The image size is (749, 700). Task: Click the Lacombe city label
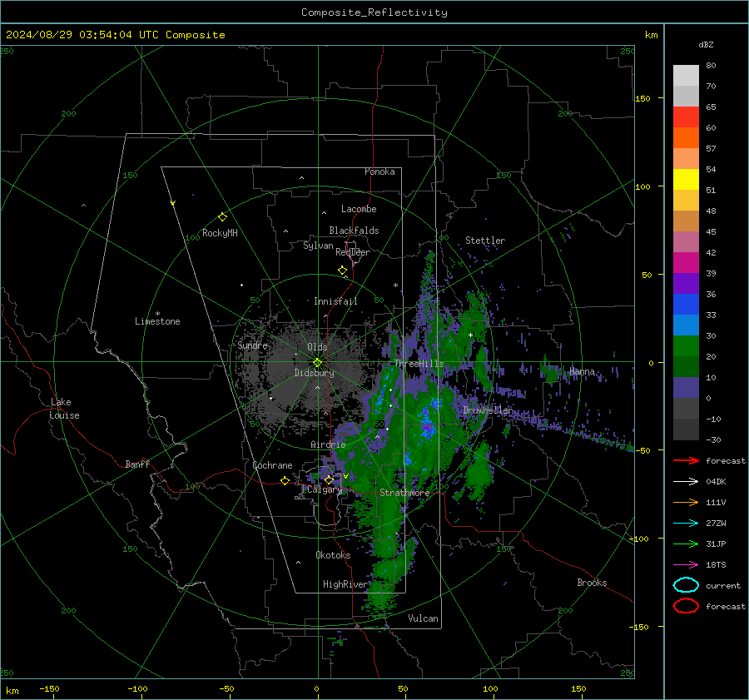(x=358, y=209)
